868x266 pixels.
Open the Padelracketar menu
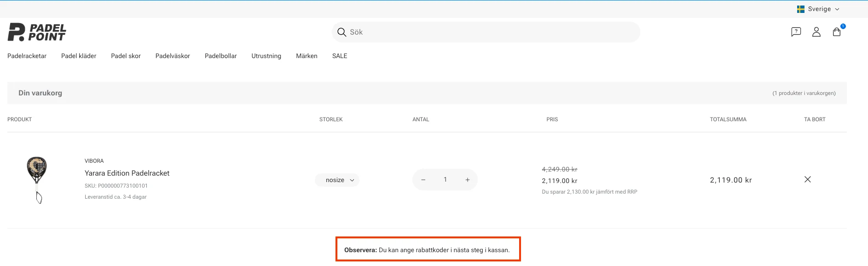27,56
